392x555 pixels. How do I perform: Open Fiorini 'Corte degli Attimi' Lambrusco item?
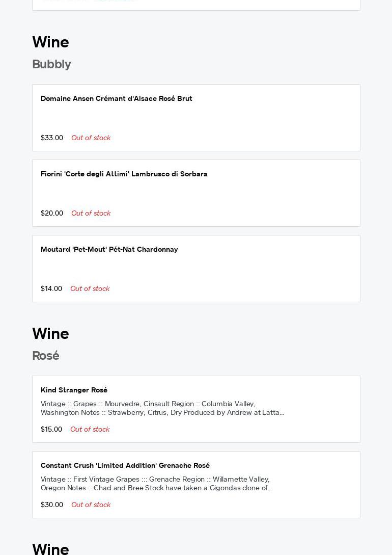[124, 174]
